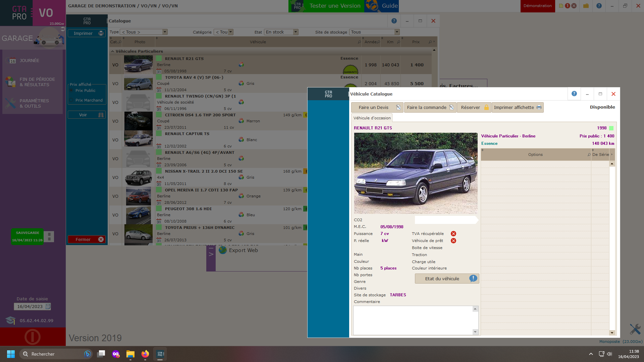Open the Etat 'En stock' dropdown
This screenshot has width=644, height=362.
coord(296,32)
